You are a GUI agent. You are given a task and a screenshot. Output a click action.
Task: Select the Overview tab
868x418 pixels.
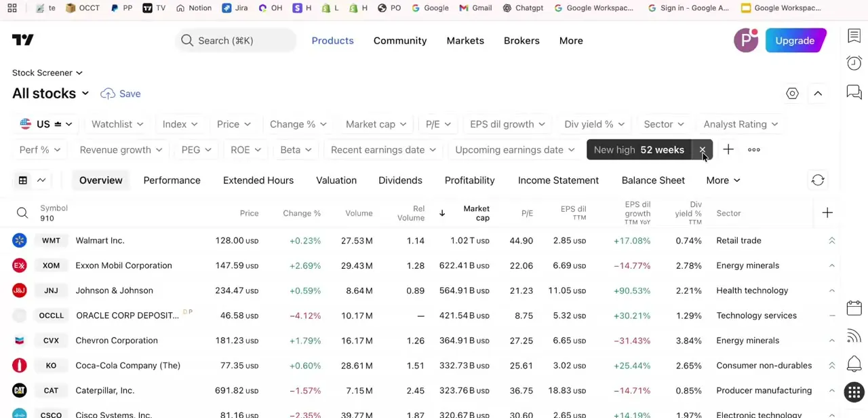pos(101,180)
